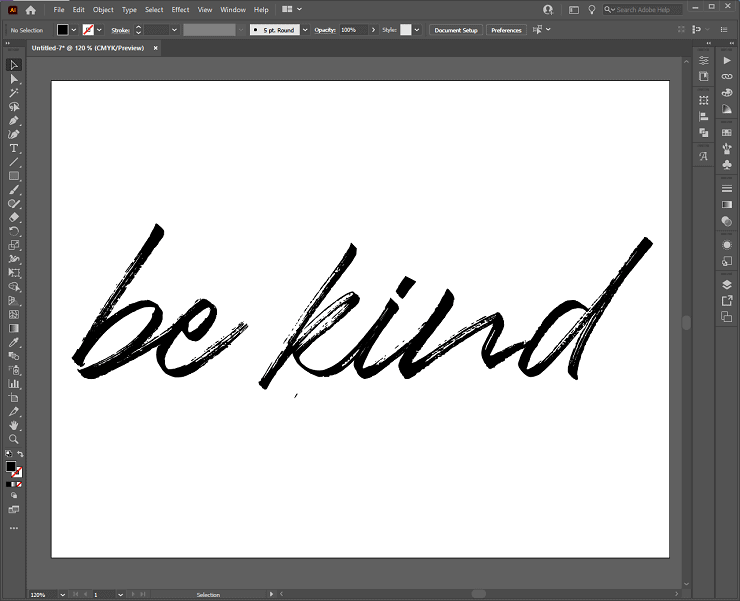Image resolution: width=740 pixels, height=601 pixels.
Task: Open the Layers panel icon
Action: 727,285
